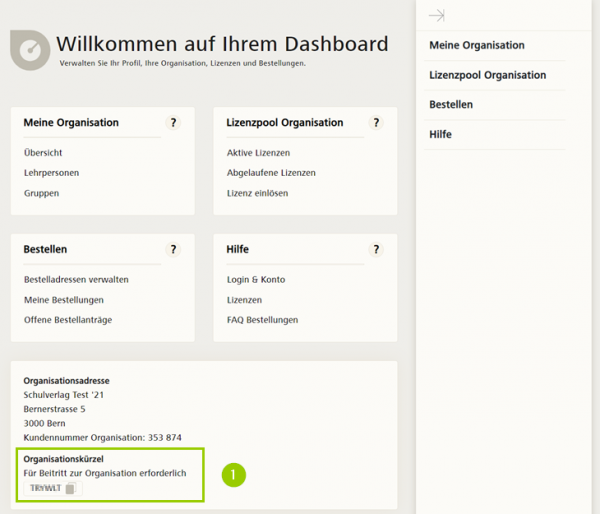
Task: Click question mark next to Bestellen heading
Action: click(173, 249)
